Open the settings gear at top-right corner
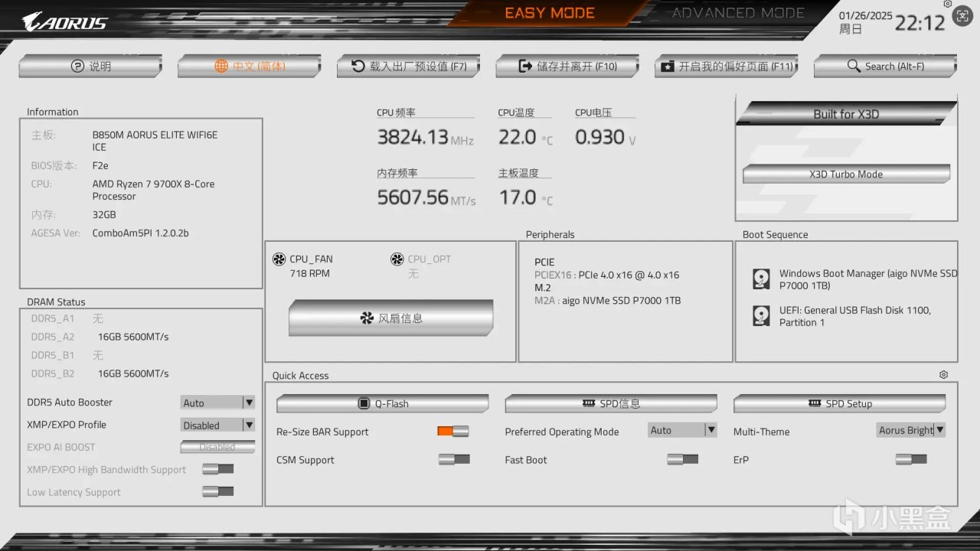 pyautogui.click(x=948, y=5)
